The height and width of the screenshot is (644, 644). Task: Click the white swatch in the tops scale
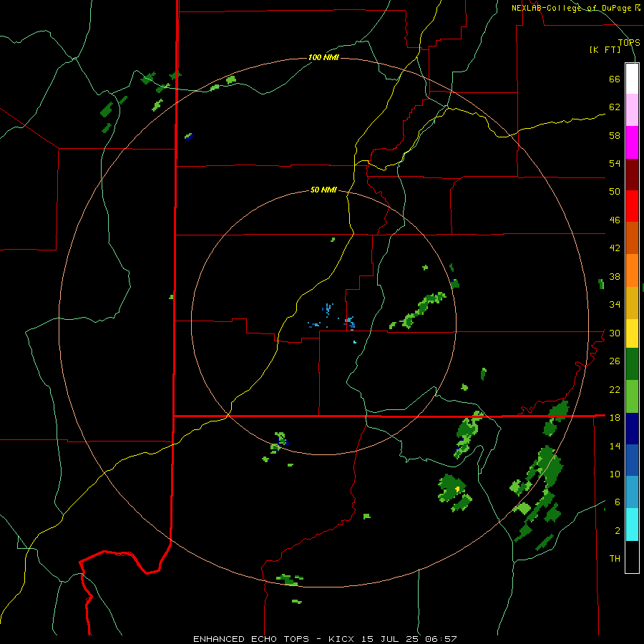(632, 79)
